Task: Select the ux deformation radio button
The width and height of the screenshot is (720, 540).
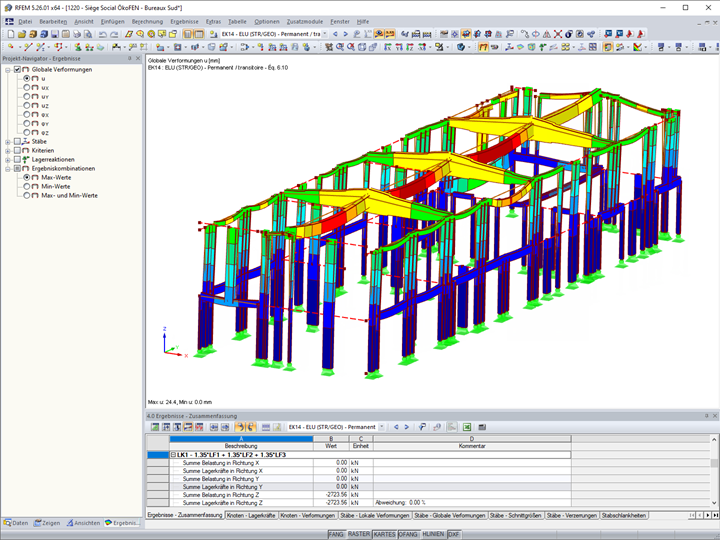Action: (27, 87)
